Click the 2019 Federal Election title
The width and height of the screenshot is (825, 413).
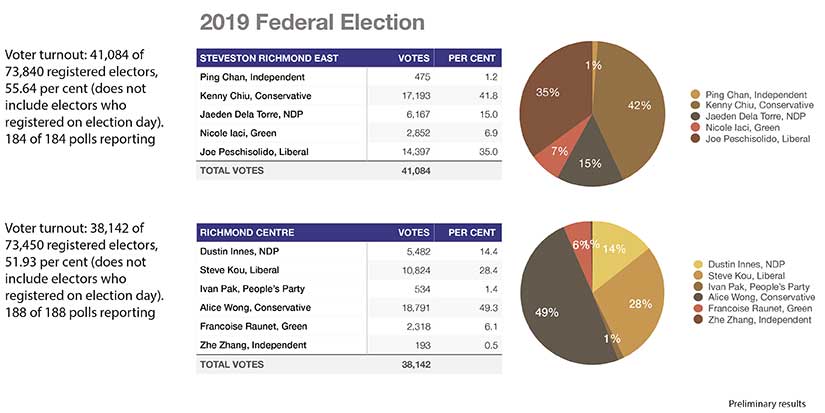tap(312, 22)
